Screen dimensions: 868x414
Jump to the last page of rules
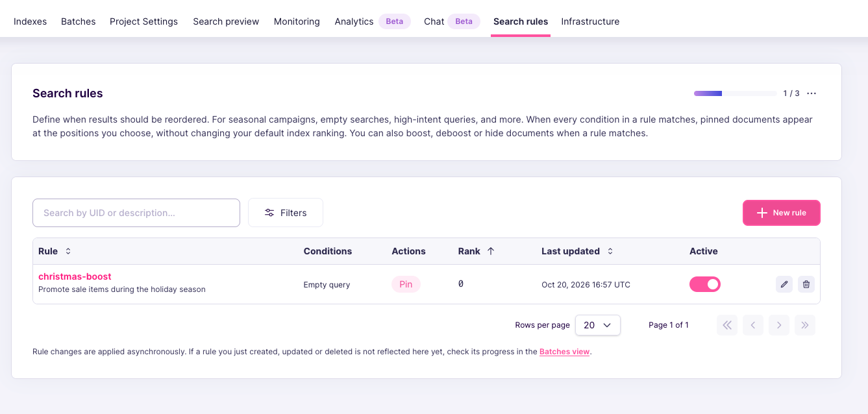805,325
